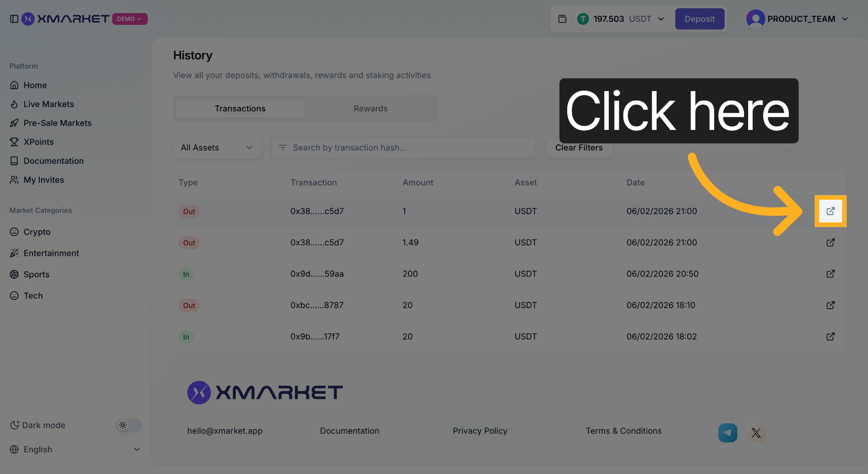Open the All Assets filter dropdown

click(x=217, y=148)
